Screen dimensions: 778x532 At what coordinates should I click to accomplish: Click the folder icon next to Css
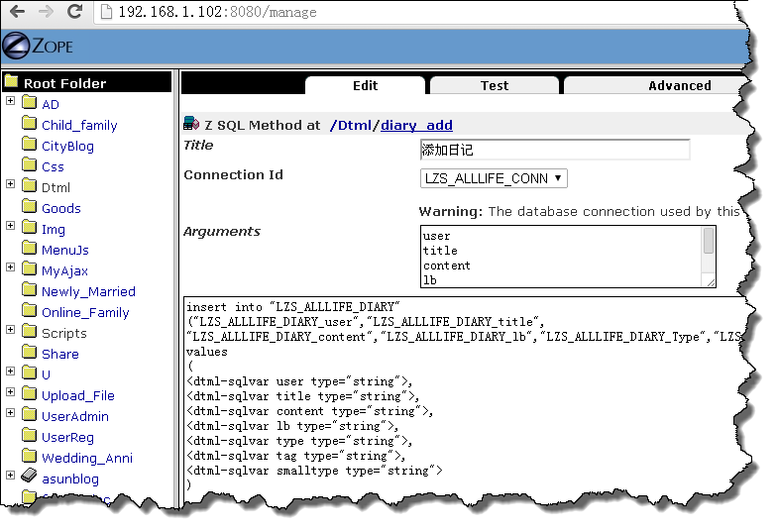pyautogui.click(x=30, y=165)
